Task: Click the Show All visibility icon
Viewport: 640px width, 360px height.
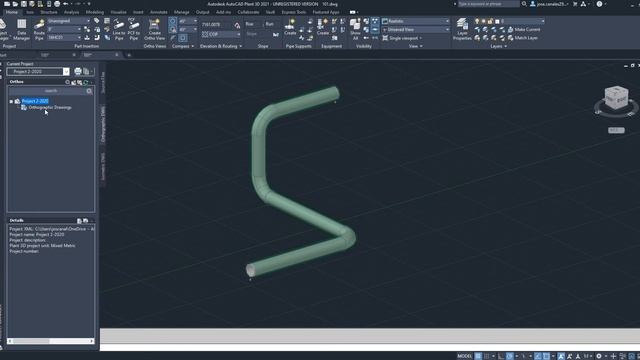Action: coord(355,29)
